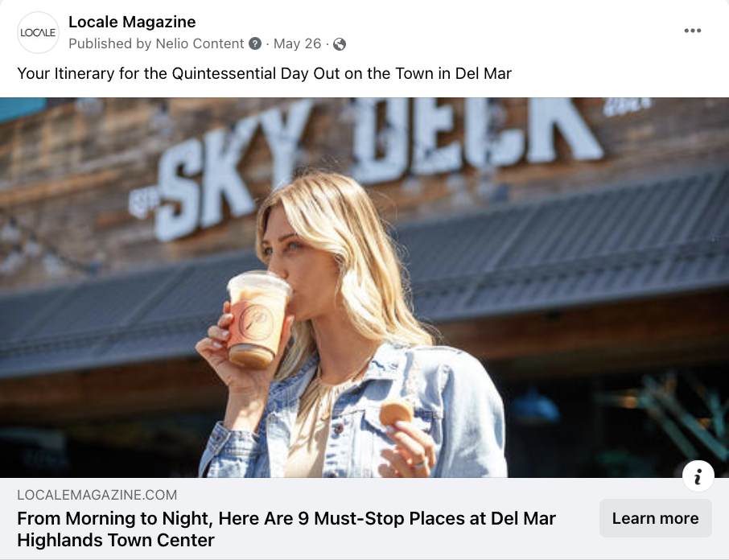This screenshot has width=729, height=560.
Task: Show link info via the "i" icon
Action: pyautogui.click(x=698, y=476)
